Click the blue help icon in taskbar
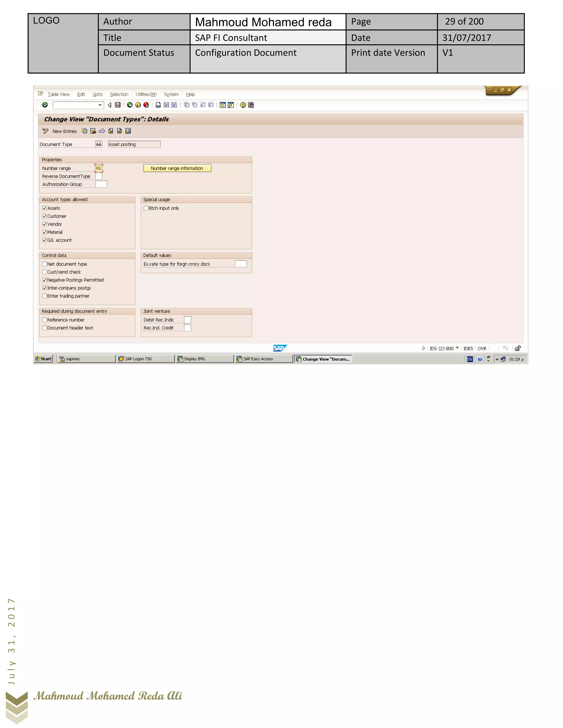Image resolution: width=563 pixels, height=728 pixels. (x=480, y=359)
